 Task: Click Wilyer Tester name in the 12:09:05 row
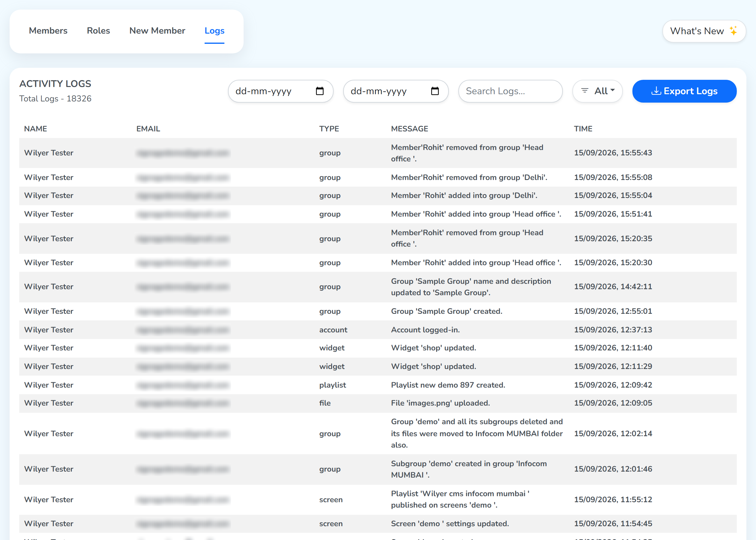pos(49,403)
